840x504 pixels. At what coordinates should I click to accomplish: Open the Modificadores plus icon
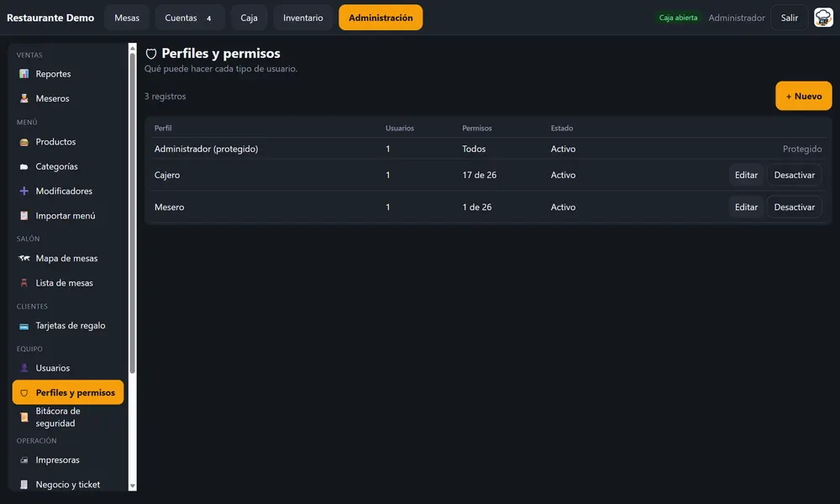pos(24,192)
